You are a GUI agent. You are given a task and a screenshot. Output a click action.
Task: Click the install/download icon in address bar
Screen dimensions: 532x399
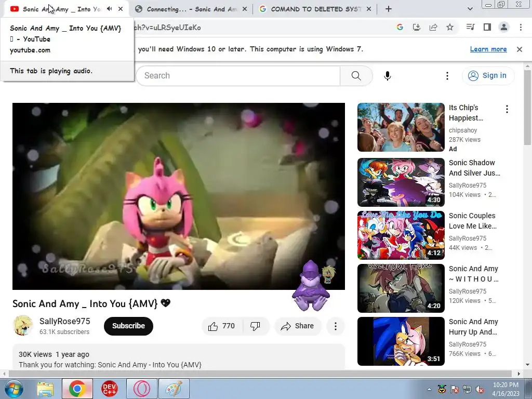coord(417,27)
